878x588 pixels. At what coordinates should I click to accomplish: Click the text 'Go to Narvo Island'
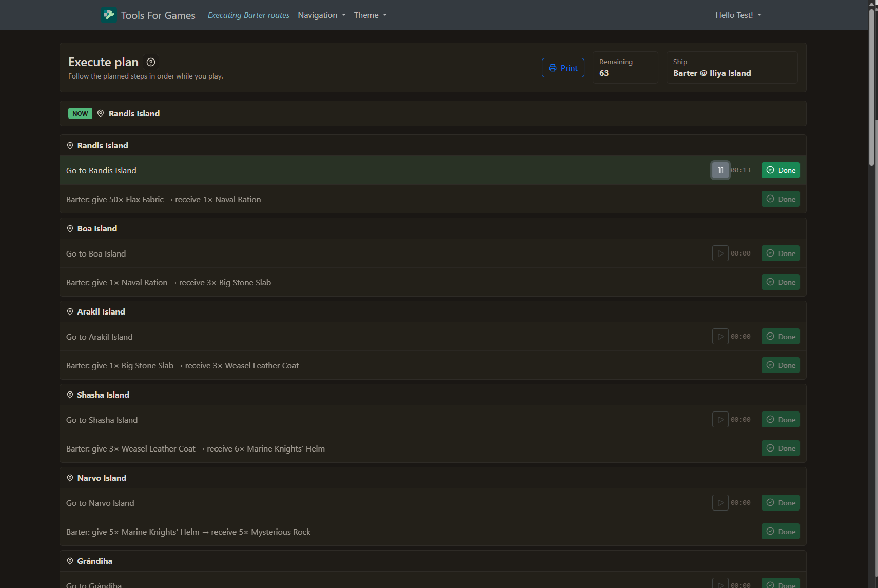(100, 503)
